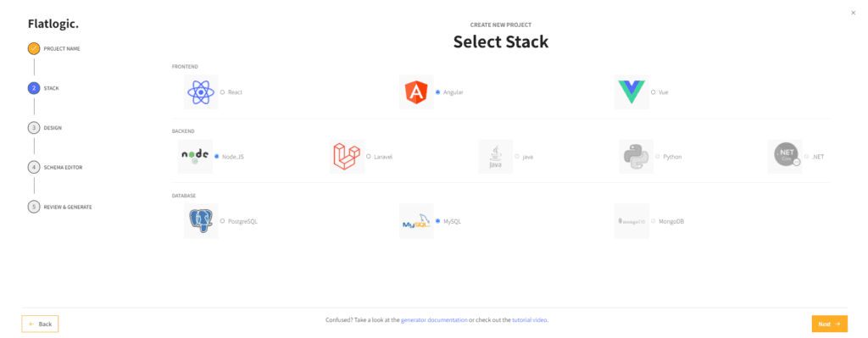
Task: Open the generator documentation link
Action: click(x=434, y=320)
